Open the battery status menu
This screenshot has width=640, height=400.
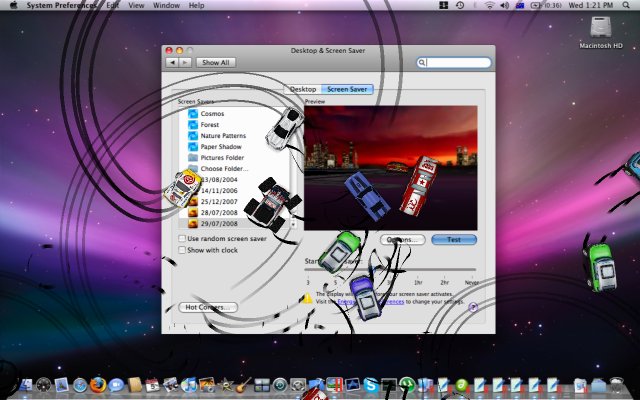[x=546, y=5]
